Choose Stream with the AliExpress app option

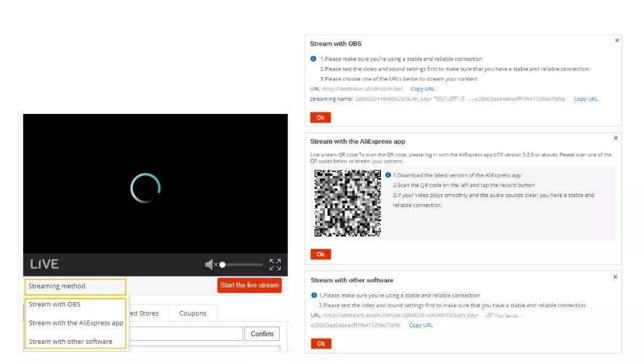76,323
